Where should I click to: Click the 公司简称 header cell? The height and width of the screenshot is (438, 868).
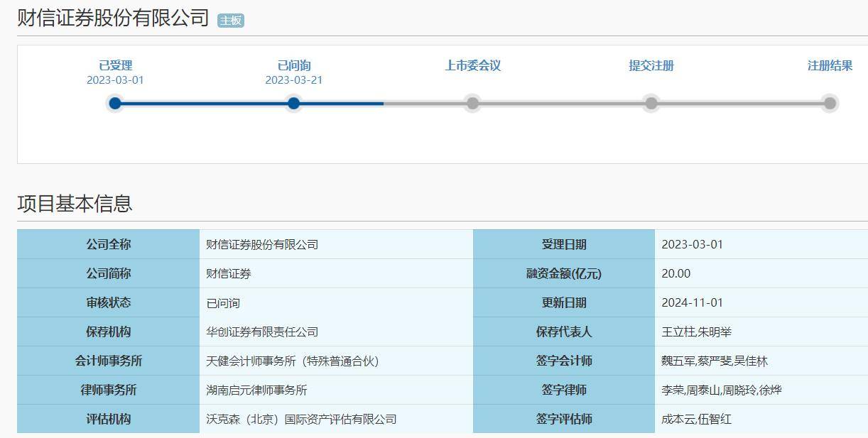point(109,273)
